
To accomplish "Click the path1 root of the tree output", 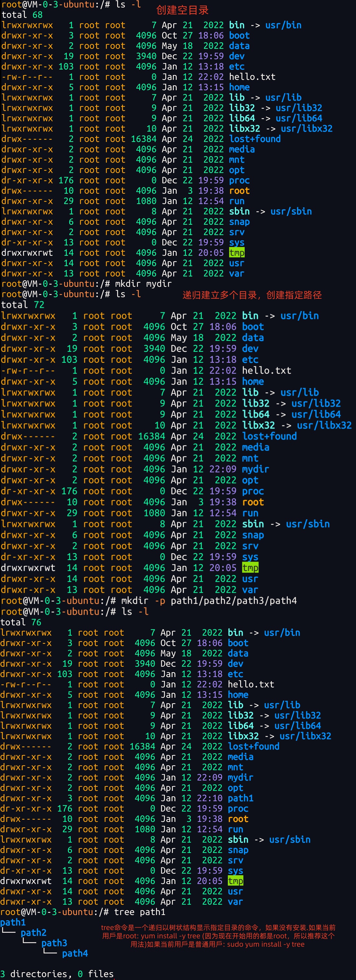I will tap(13, 922).
